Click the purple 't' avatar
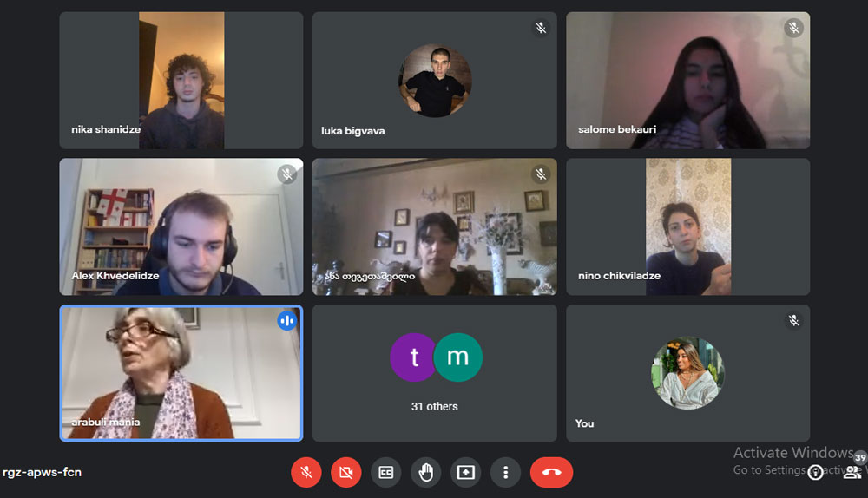 coord(413,357)
